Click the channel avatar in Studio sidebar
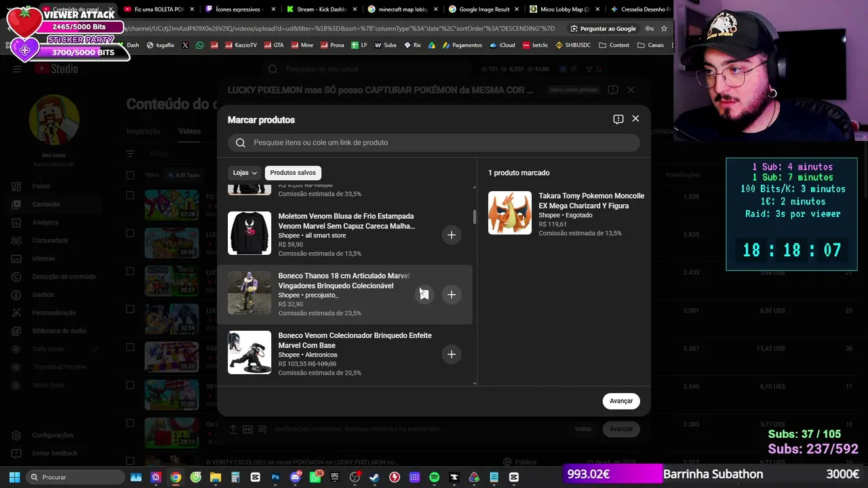The height and width of the screenshot is (488, 868). [54, 119]
